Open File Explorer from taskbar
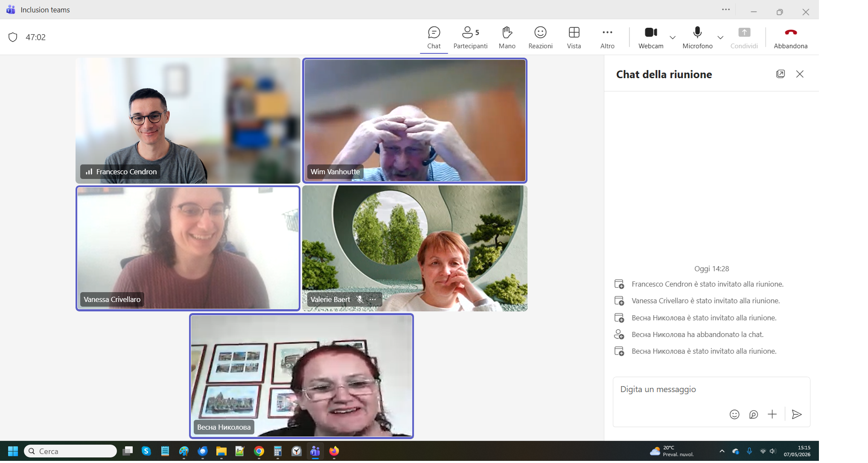 coord(221,451)
